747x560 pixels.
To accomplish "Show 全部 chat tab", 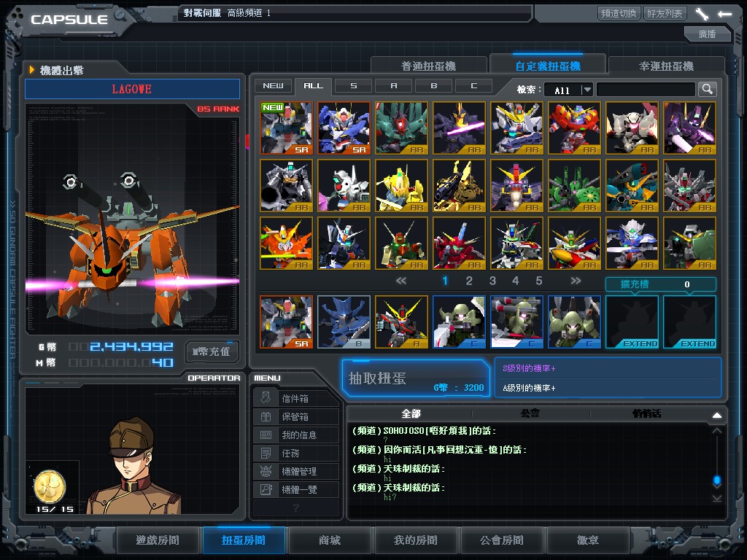I will pos(411,413).
